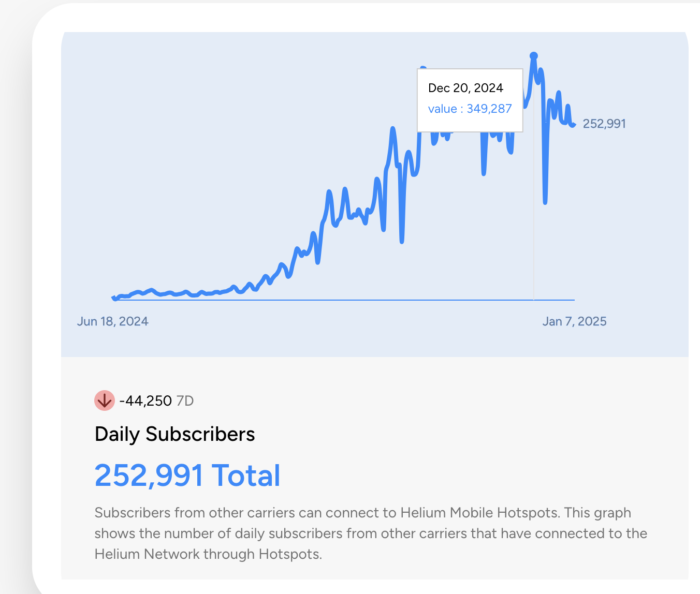Click the highlighted peak data point dot
700x594 pixels.
click(534, 56)
